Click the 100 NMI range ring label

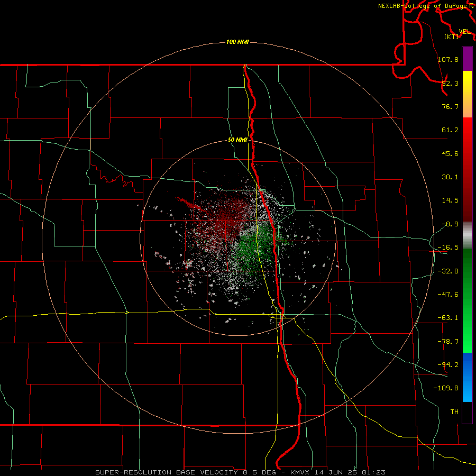click(237, 42)
